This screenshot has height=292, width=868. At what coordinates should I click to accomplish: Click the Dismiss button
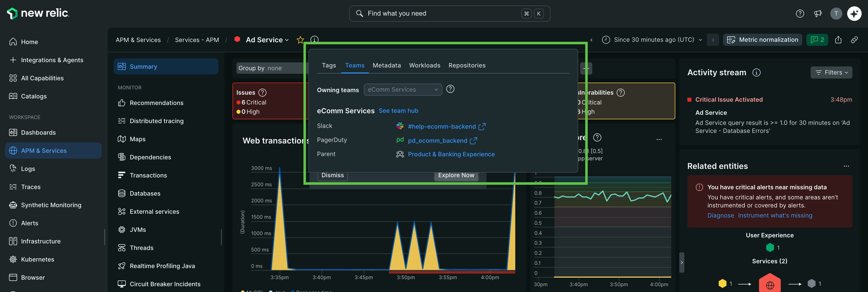[333, 175]
